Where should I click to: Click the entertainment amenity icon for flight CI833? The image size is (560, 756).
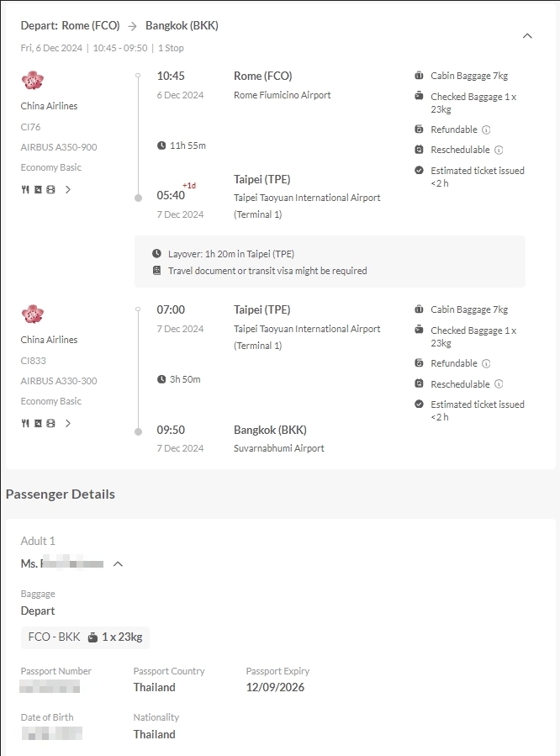pyautogui.click(x=50, y=423)
